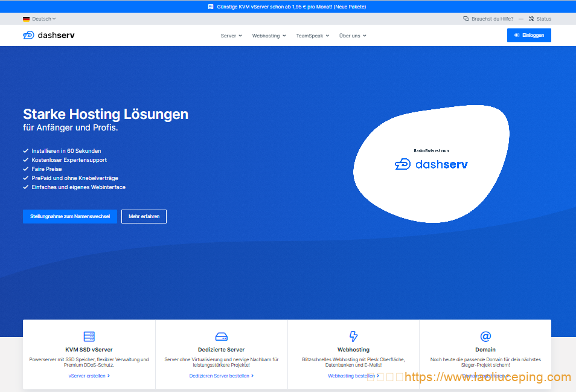
Task: Expand the TeamSpeak menu
Action: (x=313, y=36)
